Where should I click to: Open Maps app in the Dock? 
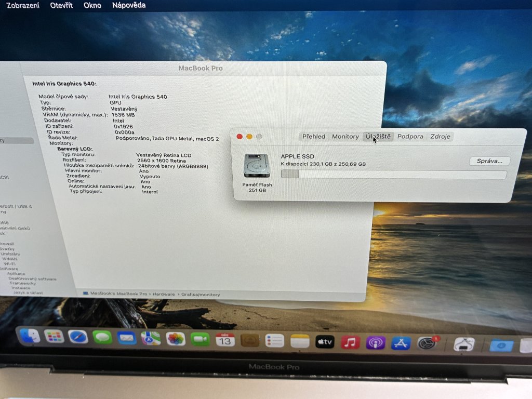(151, 338)
